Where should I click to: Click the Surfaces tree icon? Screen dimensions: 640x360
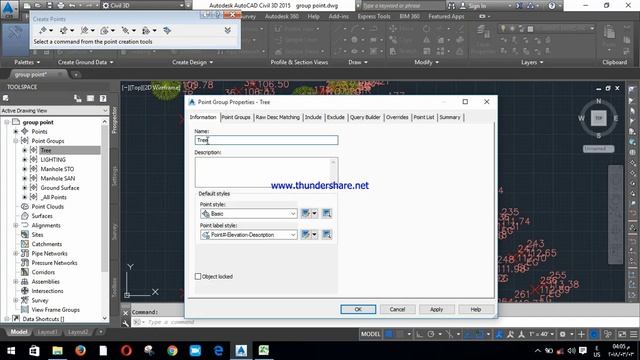[24, 216]
